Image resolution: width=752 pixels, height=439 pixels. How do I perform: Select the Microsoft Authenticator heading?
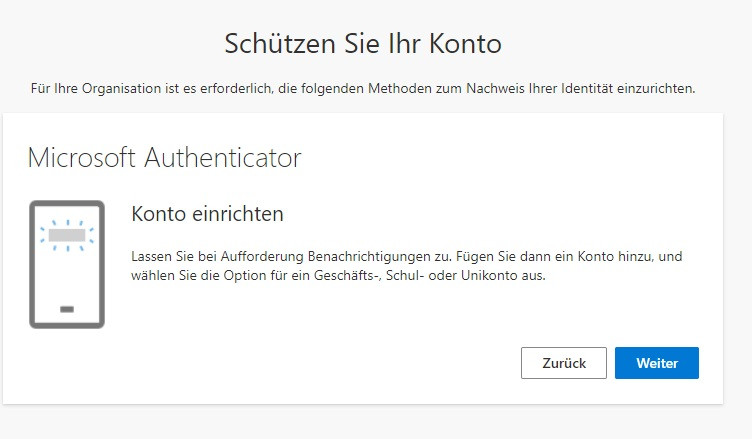(x=164, y=158)
